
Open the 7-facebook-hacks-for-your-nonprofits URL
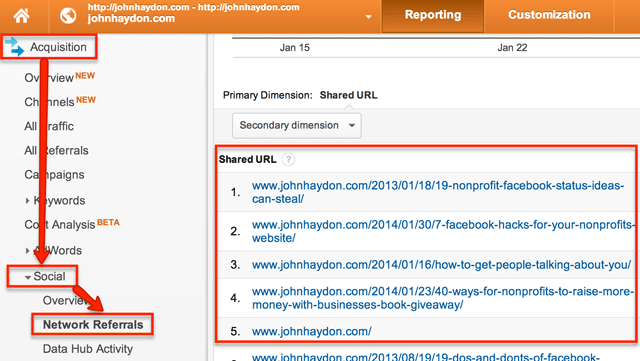[x=443, y=231]
